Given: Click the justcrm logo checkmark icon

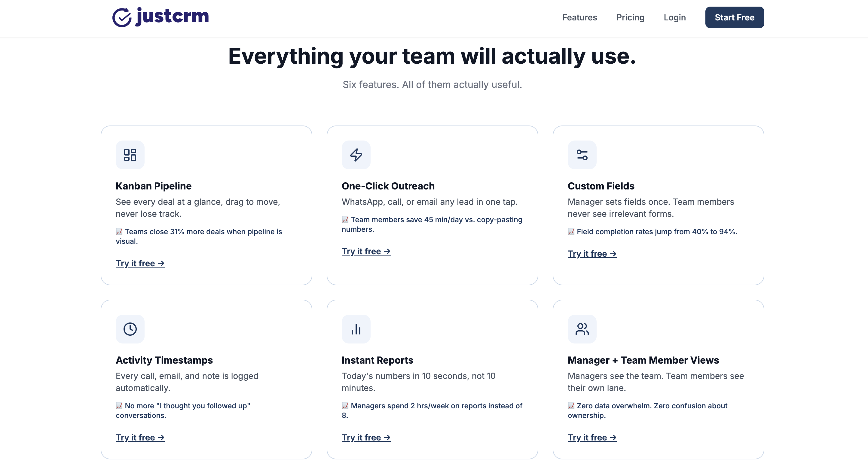Looking at the screenshot, I should (122, 17).
